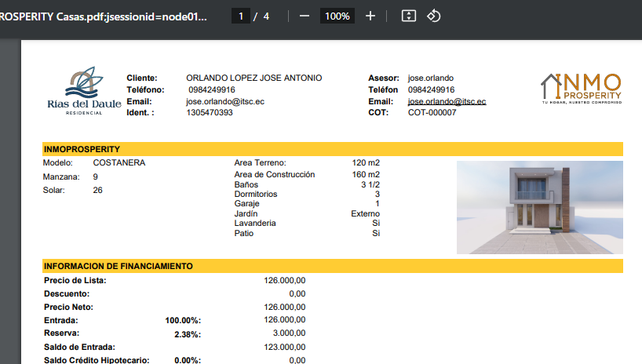This screenshot has height=364, width=642.
Task: Click the 100% zoom level field
Action: pos(337,16)
